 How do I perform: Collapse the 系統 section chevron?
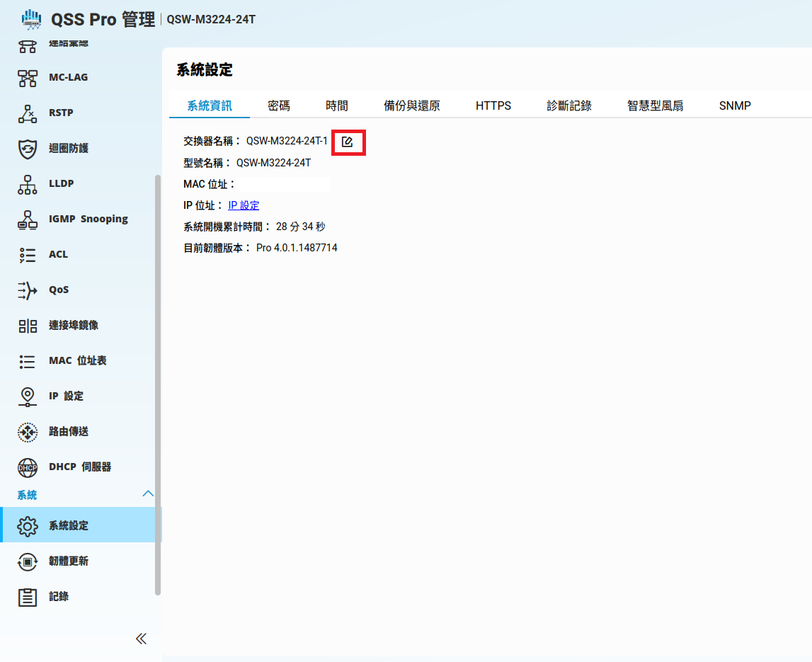click(148, 493)
